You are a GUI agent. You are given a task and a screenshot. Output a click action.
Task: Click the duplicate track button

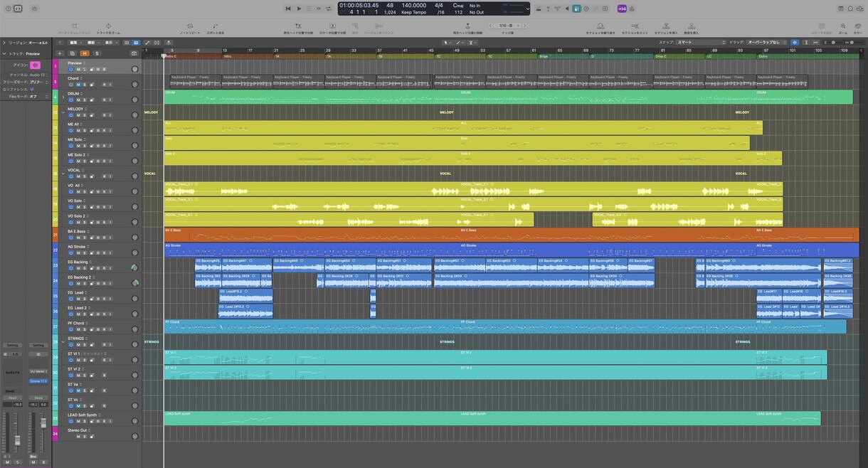point(73,53)
